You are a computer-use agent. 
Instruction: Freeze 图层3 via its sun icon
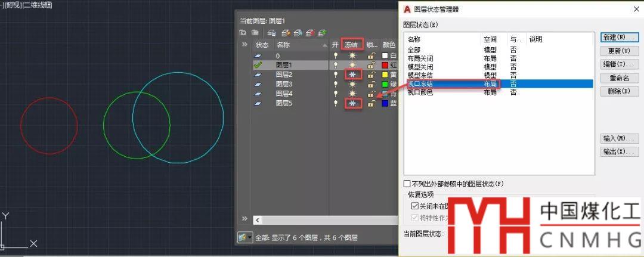352,84
